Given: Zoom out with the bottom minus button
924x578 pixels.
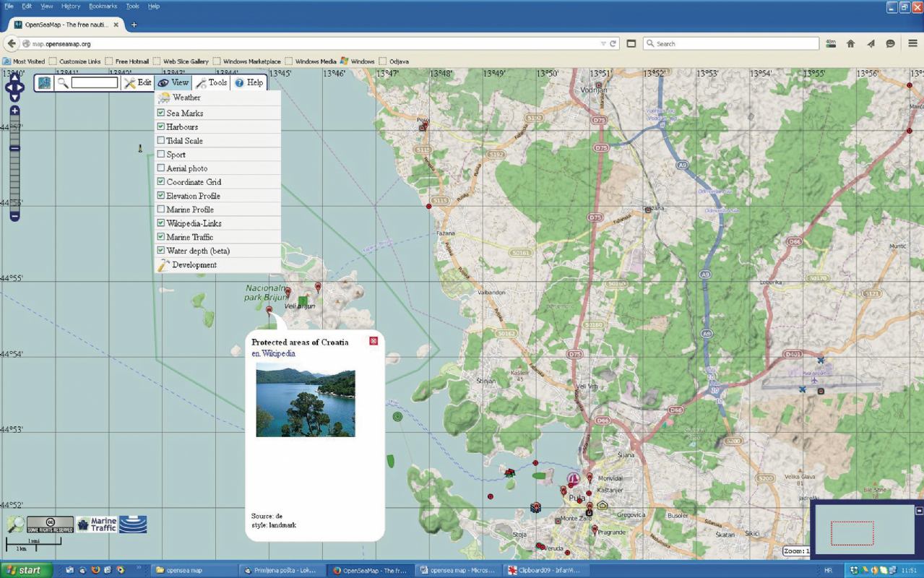Looking at the screenshot, I should pos(14,215).
